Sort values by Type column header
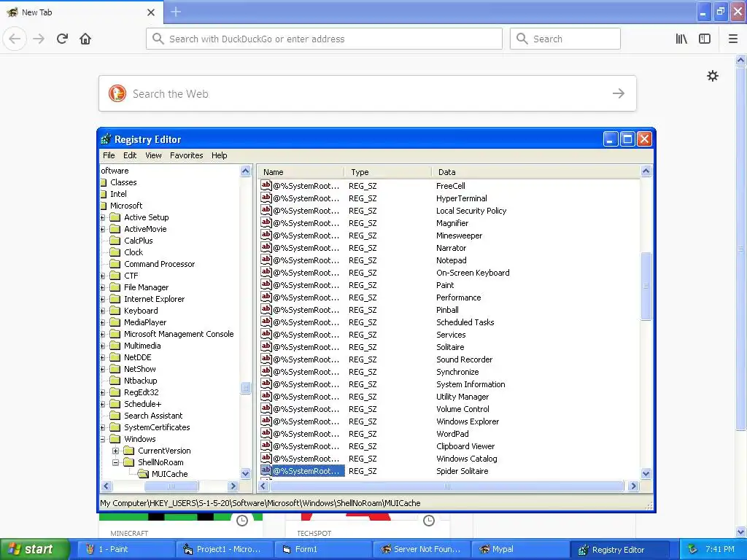This screenshot has width=747, height=560. pyautogui.click(x=388, y=172)
